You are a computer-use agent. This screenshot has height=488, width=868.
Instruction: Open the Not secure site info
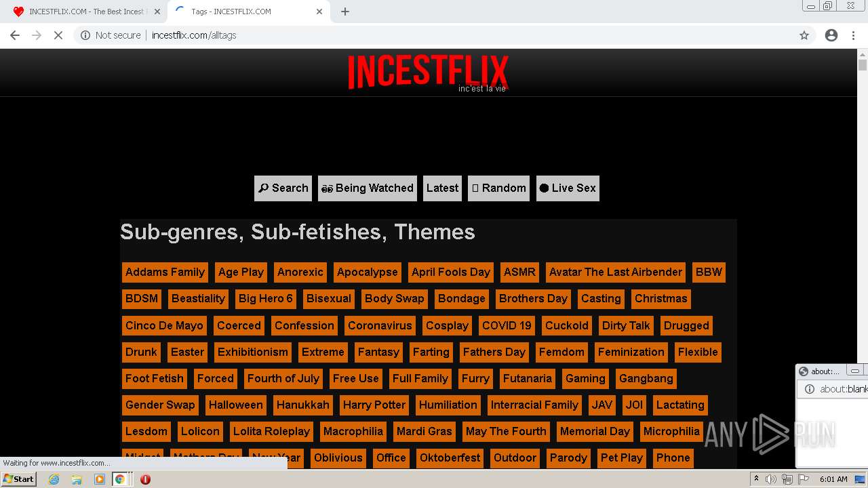[x=111, y=35]
